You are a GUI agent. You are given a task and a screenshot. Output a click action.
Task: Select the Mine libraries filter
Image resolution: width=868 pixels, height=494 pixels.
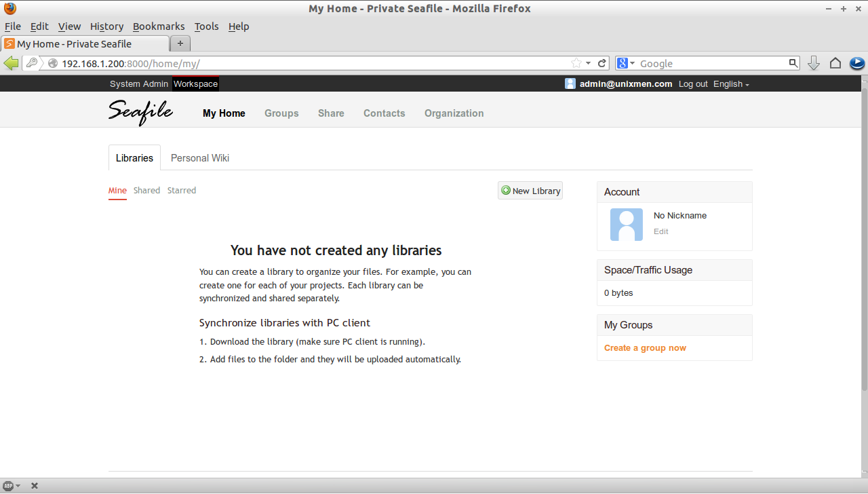click(117, 191)
